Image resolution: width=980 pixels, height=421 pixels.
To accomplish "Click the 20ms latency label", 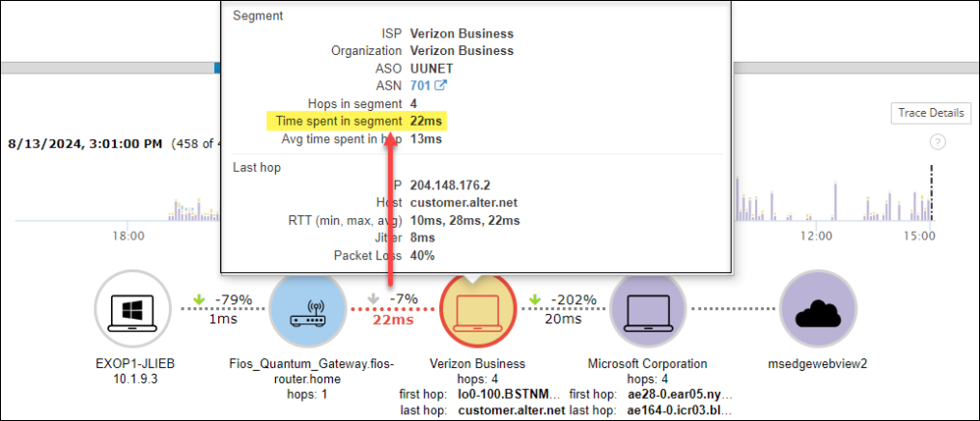I will [563, 319].
